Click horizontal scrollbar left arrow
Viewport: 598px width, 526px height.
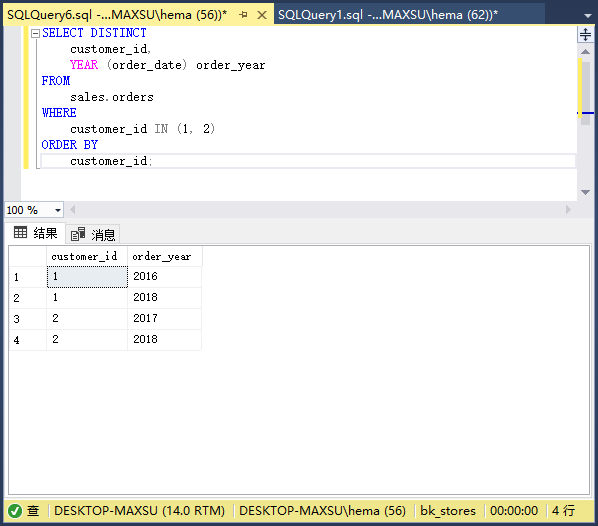click(x=72, y=209)
